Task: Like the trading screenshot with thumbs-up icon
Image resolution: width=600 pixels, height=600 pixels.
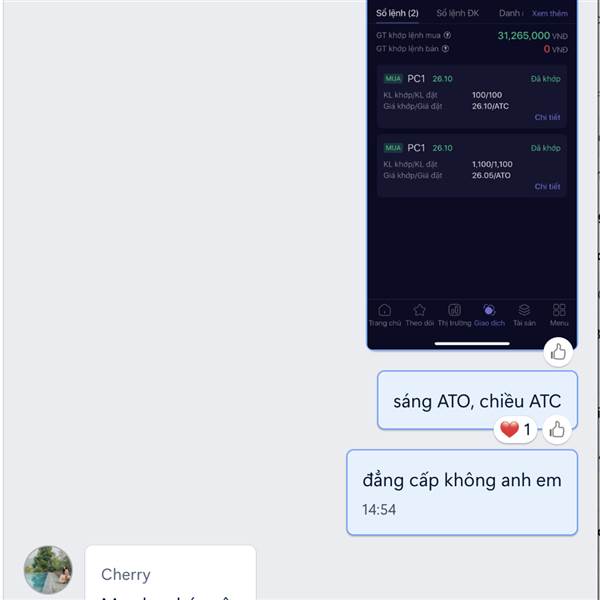Action: [x=558, y=352]
